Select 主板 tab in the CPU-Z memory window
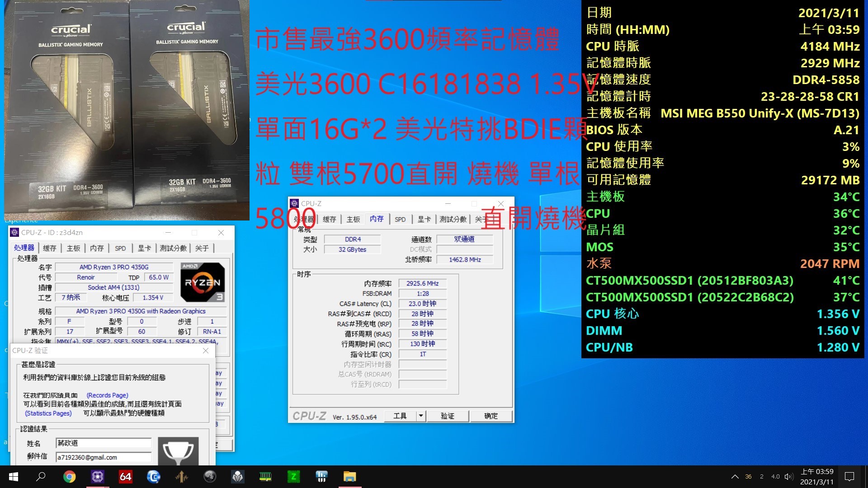868x488 pixels. click(353, 219)
